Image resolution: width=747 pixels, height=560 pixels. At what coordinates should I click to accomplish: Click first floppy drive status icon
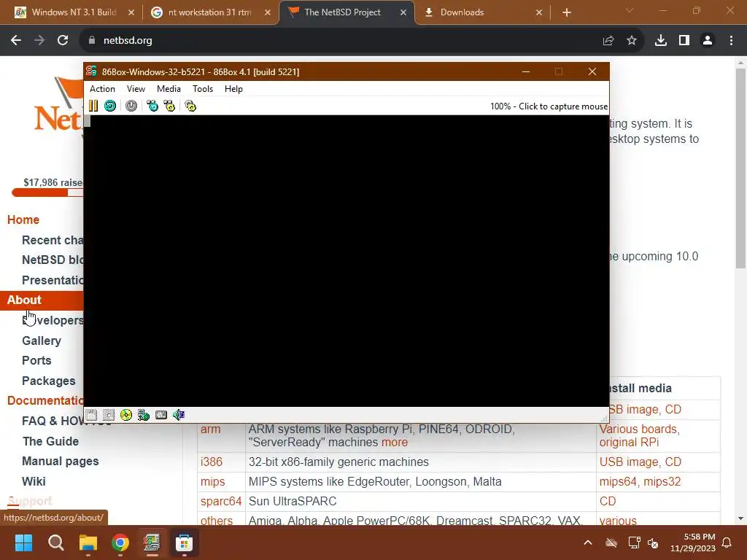point(91,415)
